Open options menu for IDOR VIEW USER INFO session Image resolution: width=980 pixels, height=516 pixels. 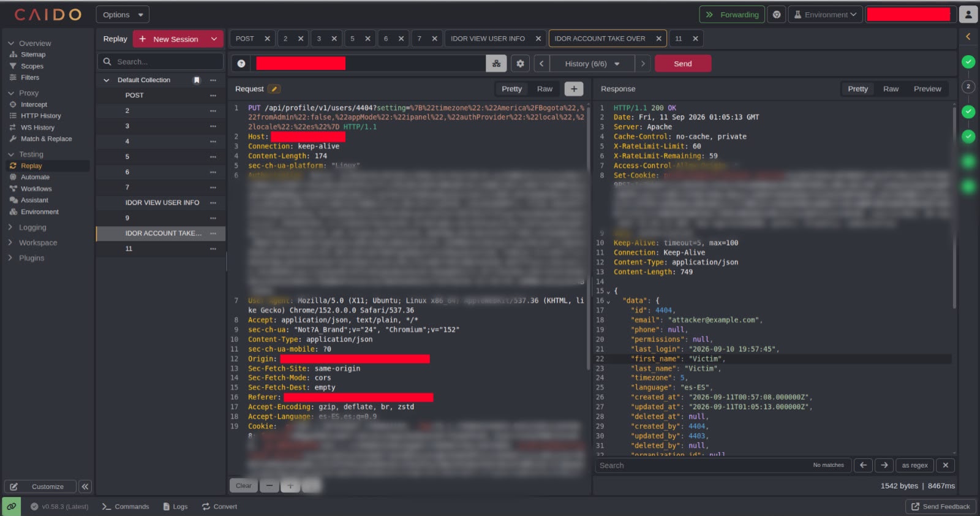tap(213, 203)
